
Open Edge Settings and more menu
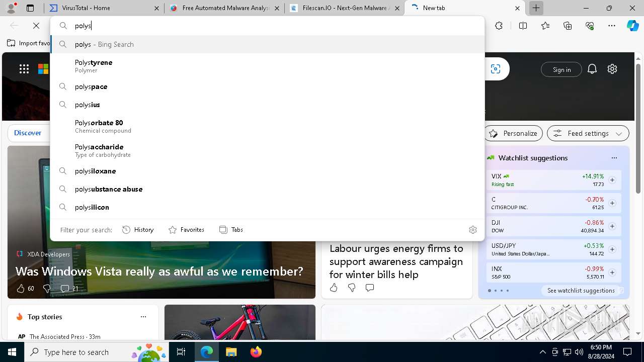pyautogui.click(x=612, y=26)
